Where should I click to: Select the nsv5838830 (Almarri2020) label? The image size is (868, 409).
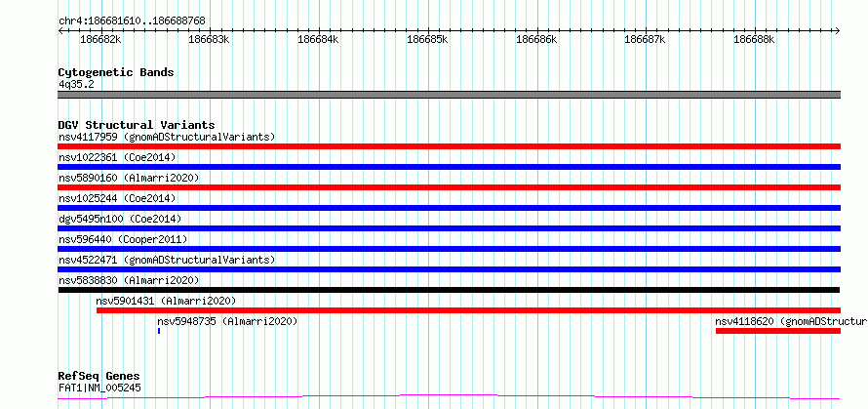(129, 280)
